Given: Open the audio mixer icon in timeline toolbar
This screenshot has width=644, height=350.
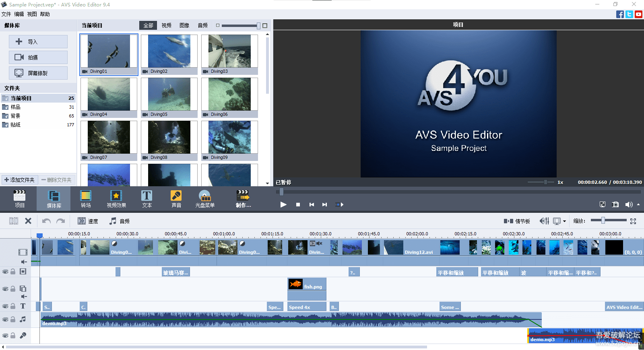Looking at the screenshot, I should [x=544, y=221].
